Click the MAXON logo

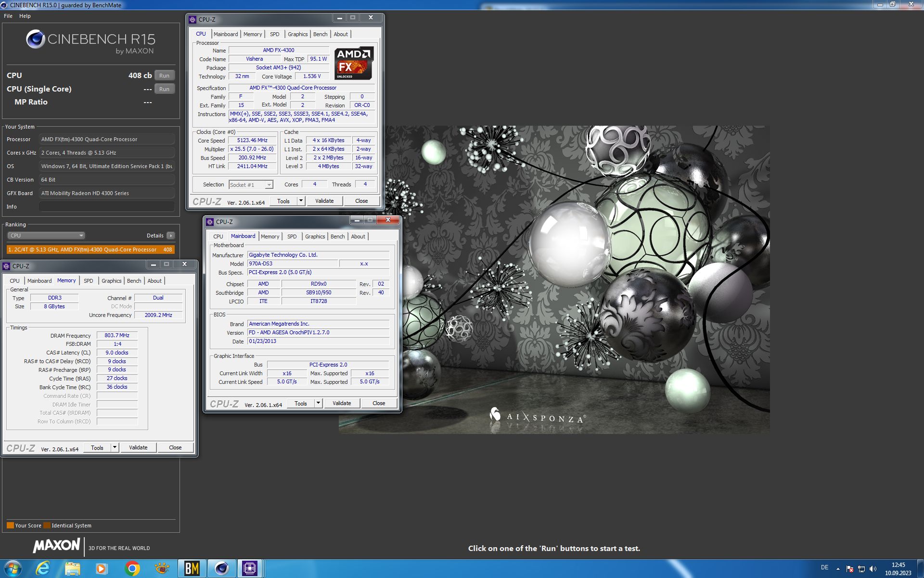(x=56, y=545)
